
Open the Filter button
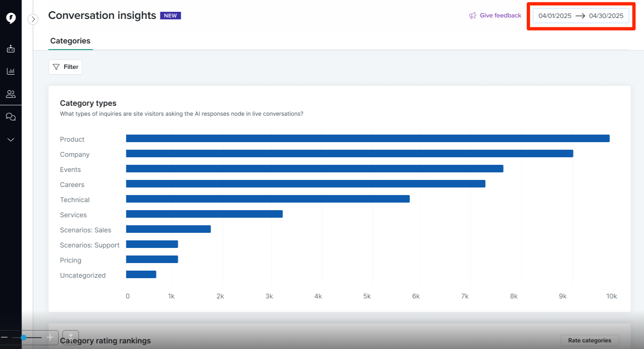(x=65, y=67)
